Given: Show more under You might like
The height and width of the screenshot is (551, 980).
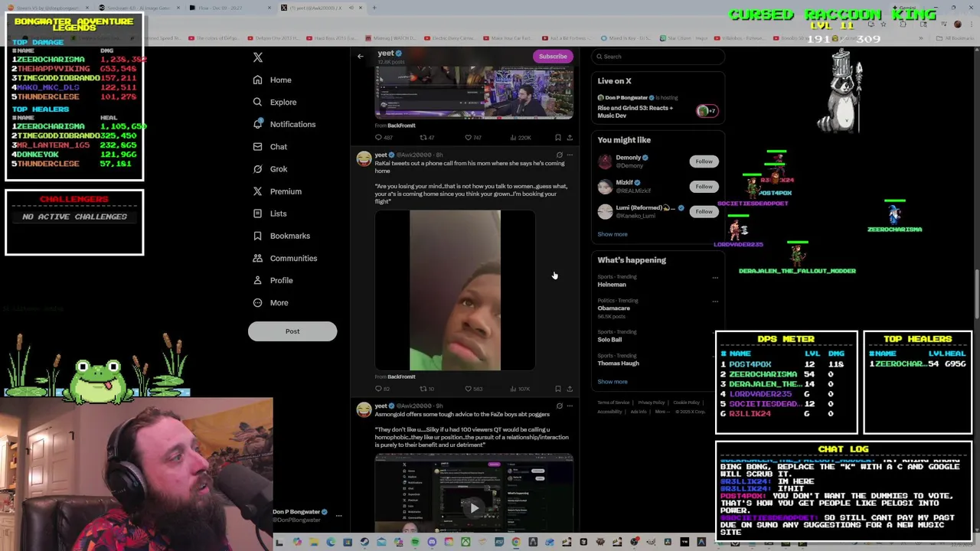Looking at the screenshot, I should pyautogui.click(x=612, y=234).
